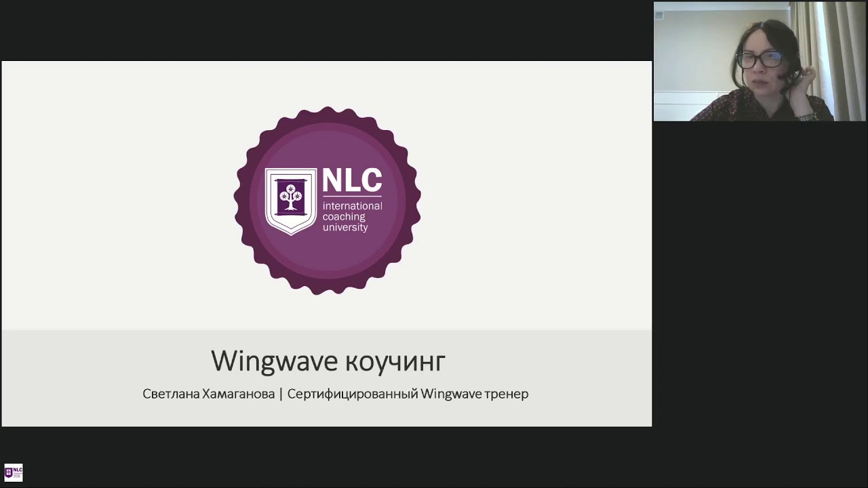Click the speaker webcam video thumbnail
Viewport: 868px width, 488px height.
pyautogui.click(x=759, y=62)
